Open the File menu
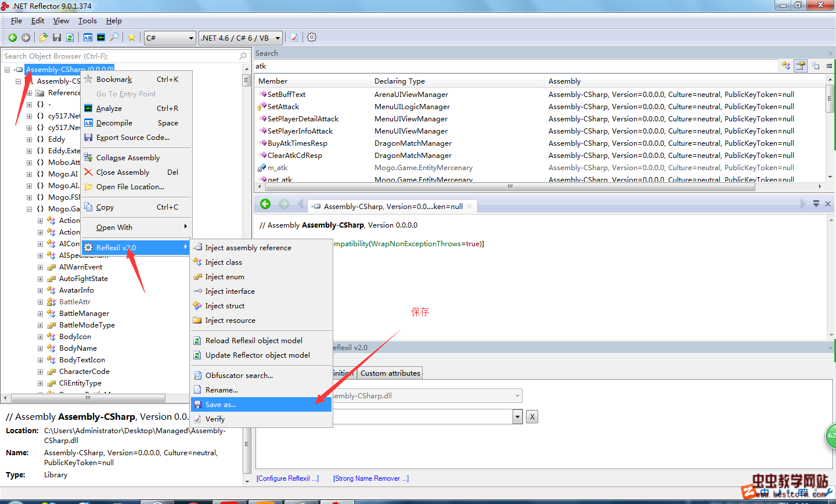The width and height of the screenshot is (836, 504). click(16, 21)
